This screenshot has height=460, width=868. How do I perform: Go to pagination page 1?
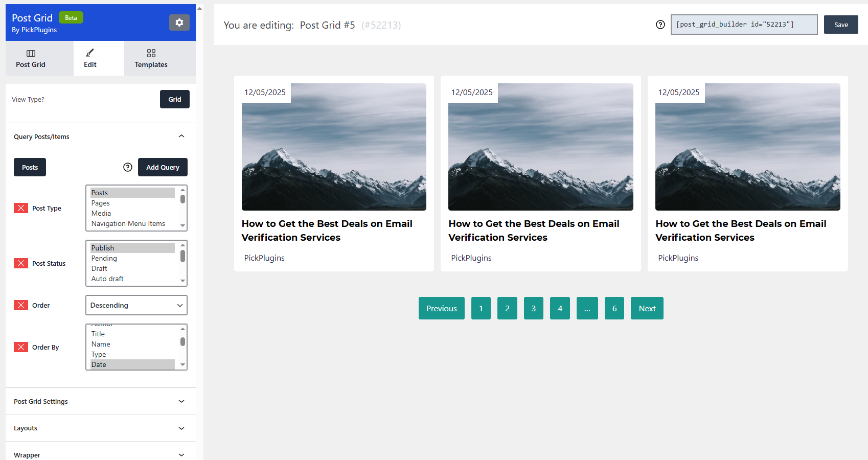pyautogui.click(x=481, y=308)
